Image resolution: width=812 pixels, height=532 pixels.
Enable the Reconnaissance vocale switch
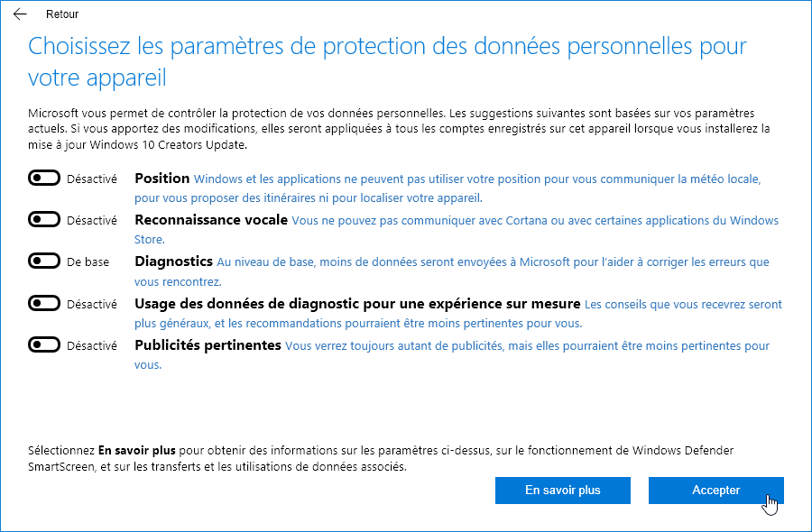click(x=44, y=219)
